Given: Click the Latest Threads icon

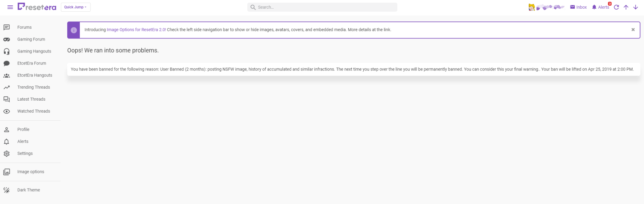Looking at the screenshot, I should tap(7, 99).
